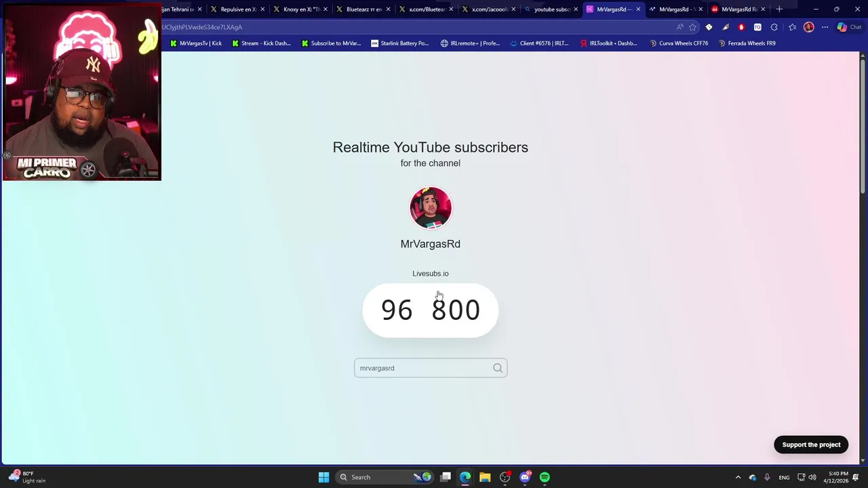Open Discord from the taskbar
The image size is (868, 488).
[x=525, y=477]
